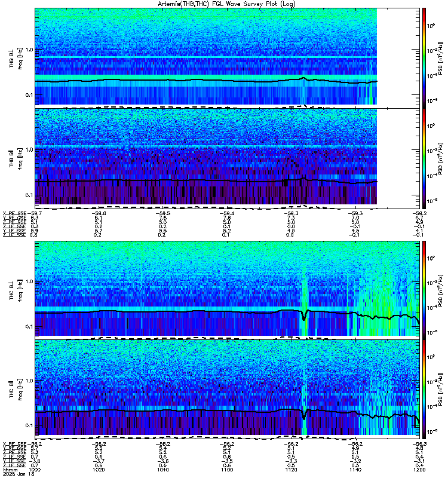Click the color bar of the THC B-perpendicular panel
The image size is (448, 478).
(x=424, y=290)
